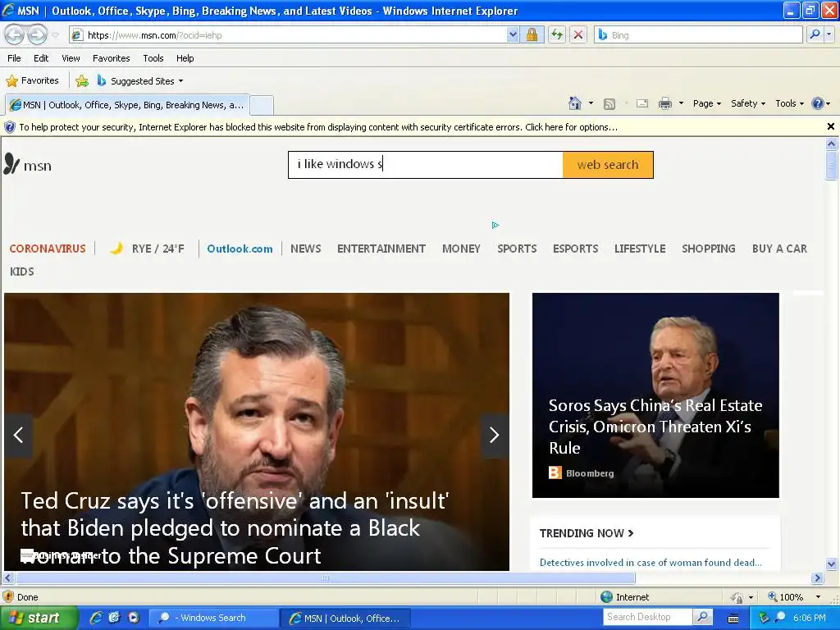The height and width of the screenshot is (630, 840).
Task: Open the TRENDING NOW heading link
Action: coord(586,533)
